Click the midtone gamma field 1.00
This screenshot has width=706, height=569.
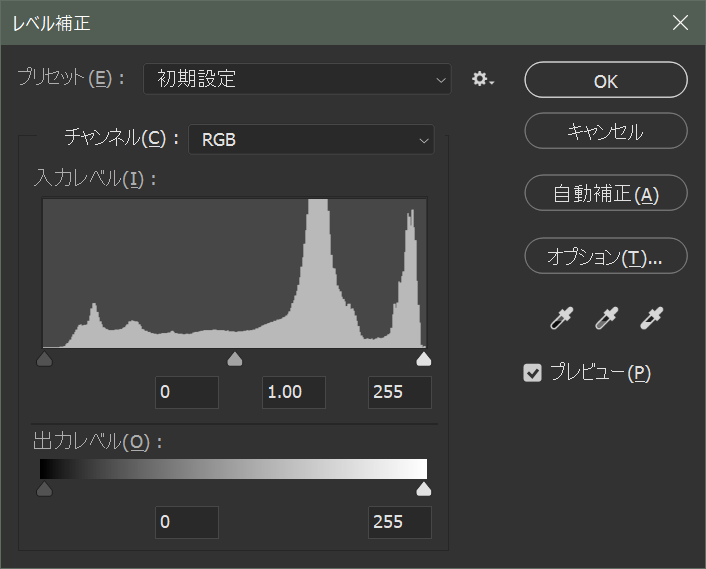click(x=294, y=393)
